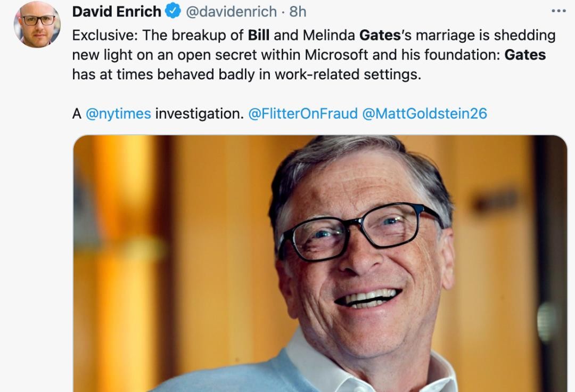Open the tweet's more options ellipsis menu

[x=558, y=11]
